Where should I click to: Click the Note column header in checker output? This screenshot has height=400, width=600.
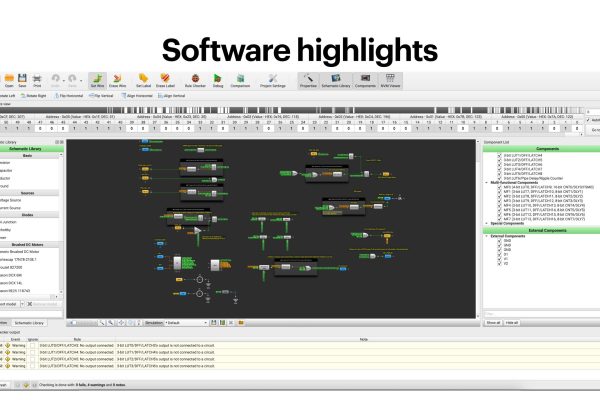(x=364, y=340)
